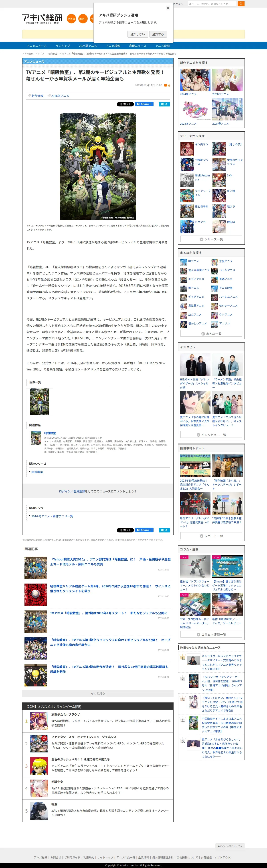This screenshot has width=267, height=868.
Task: Click bottom Facebook Share button
Action: 144,530
